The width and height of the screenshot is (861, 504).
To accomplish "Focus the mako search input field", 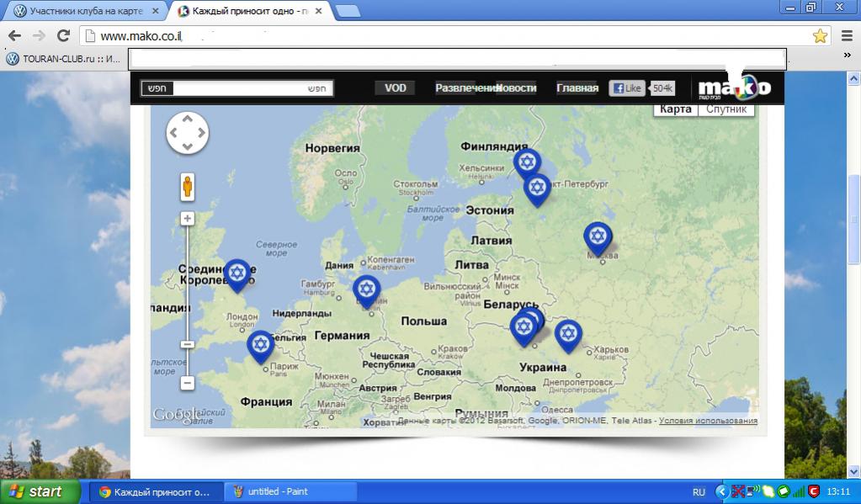I will [253, 88].
